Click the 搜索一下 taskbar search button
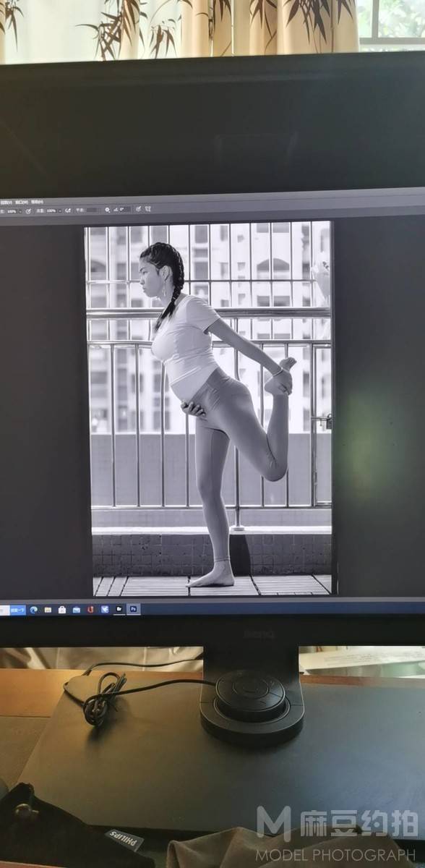 [x=17, y=610]
